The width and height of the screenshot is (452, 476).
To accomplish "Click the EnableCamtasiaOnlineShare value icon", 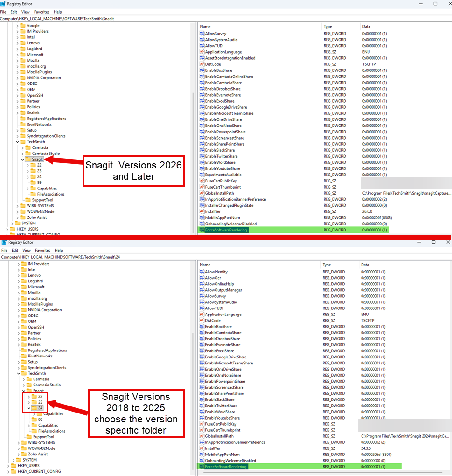I will coord(202,77).
